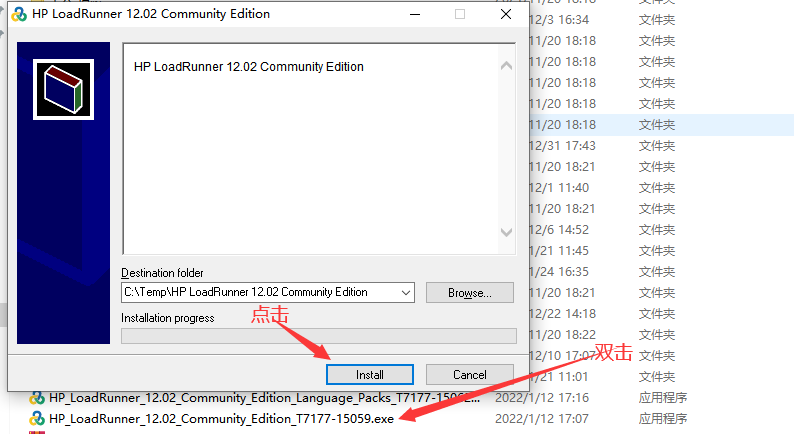
Task: Click the HP LoadRunner 12.02 description text
Action: coord(249,67)
